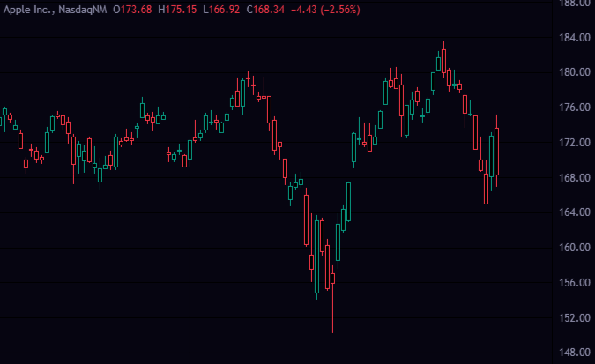Click the 148.00 price axis label
The image size is (595, 364).
pyautogui.click(x=573, y=353)
